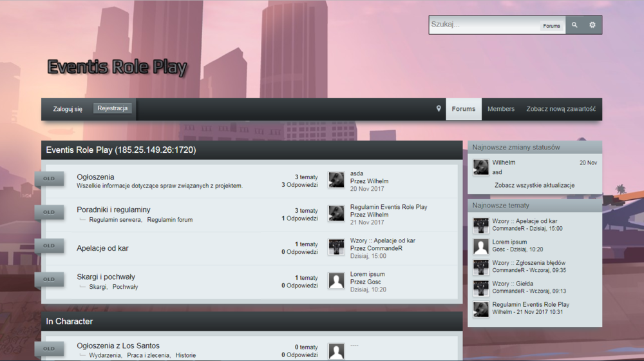Select the Forums navigation tab

tap(464, 109)
